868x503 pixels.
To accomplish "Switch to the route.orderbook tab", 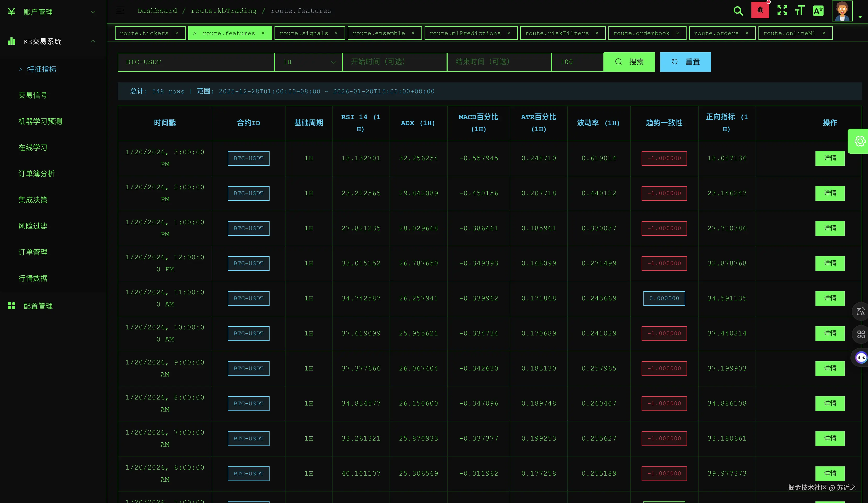I will (641, 33).
